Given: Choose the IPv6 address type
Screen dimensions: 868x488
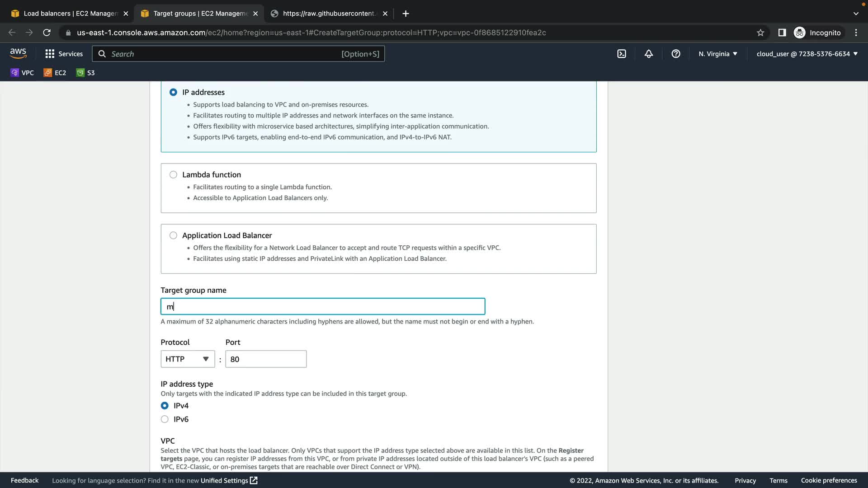Looking at the screenshot, I should (x=165, y=419).
